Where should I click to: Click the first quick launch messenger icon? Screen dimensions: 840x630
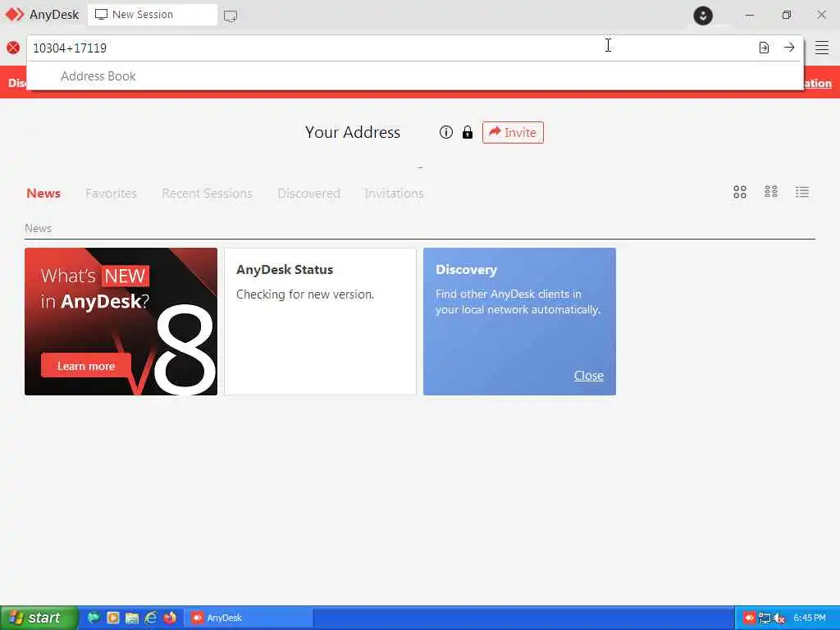[x=94, y=618]
